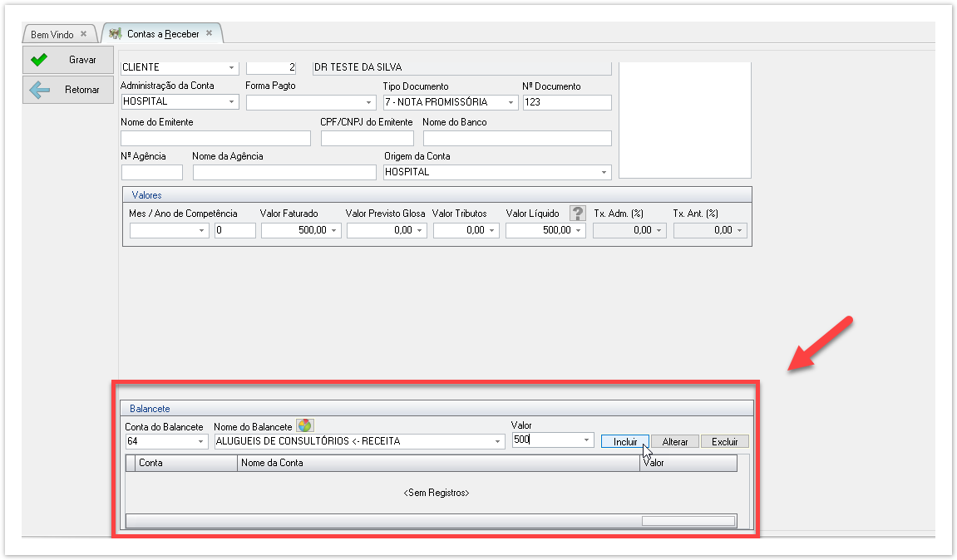Screen dimensions: 957x560
Task: Click the question mark help icon near Valor Líquido
Action: (x=578, y=214)
